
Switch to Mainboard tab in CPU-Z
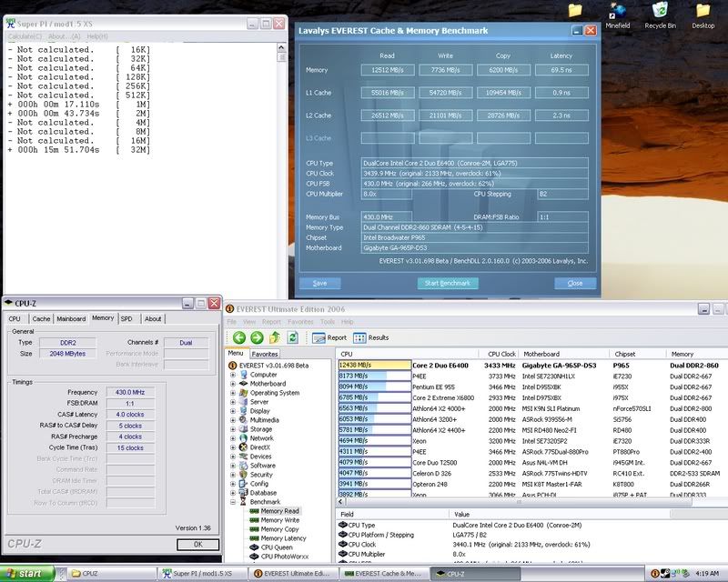[x=71, y=319]
